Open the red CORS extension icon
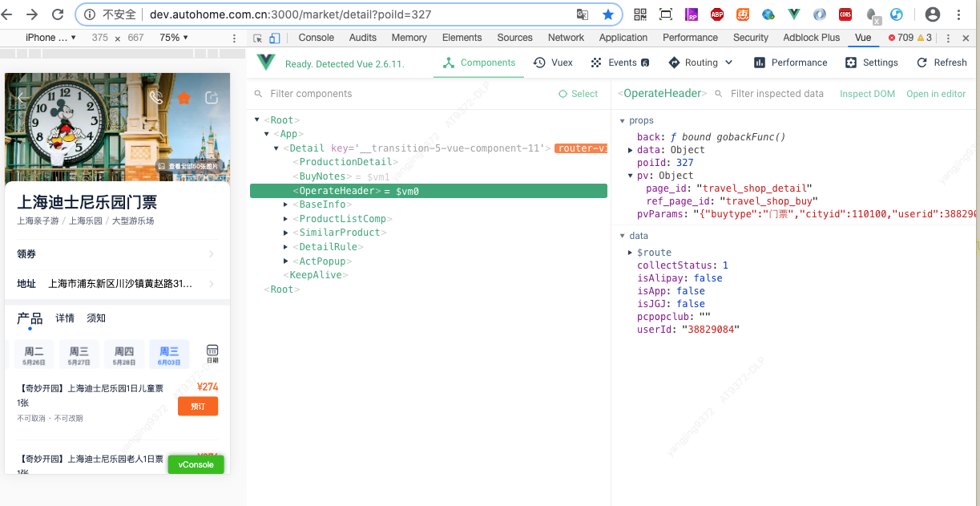 pyautogui.click(x=845, y=14)
